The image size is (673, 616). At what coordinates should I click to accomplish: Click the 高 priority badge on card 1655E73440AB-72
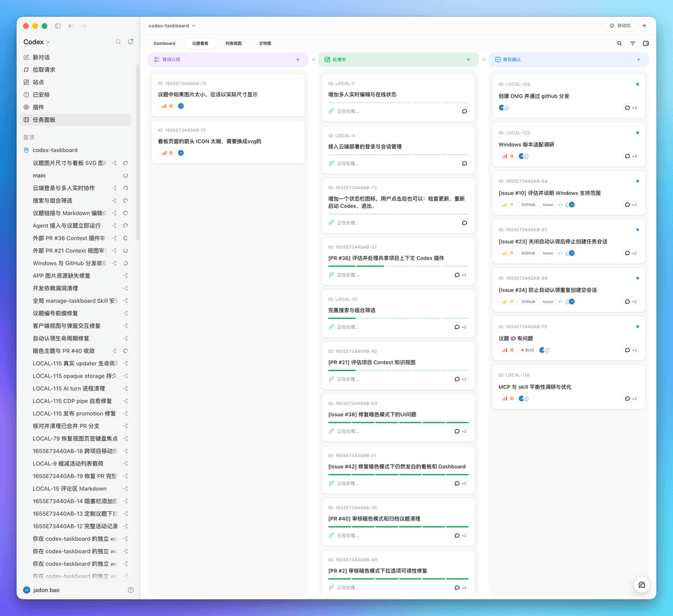click(167, 106)
